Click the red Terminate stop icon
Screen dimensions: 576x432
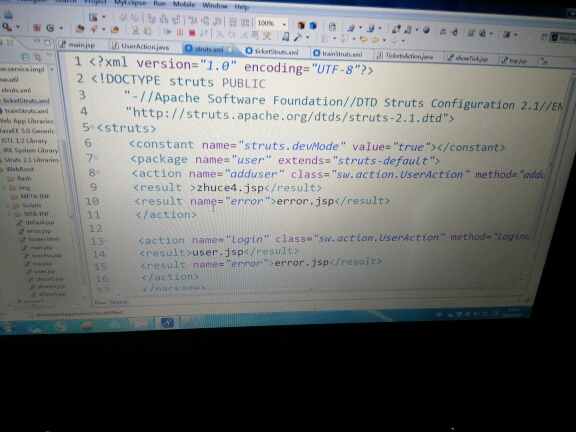point(191,33)
